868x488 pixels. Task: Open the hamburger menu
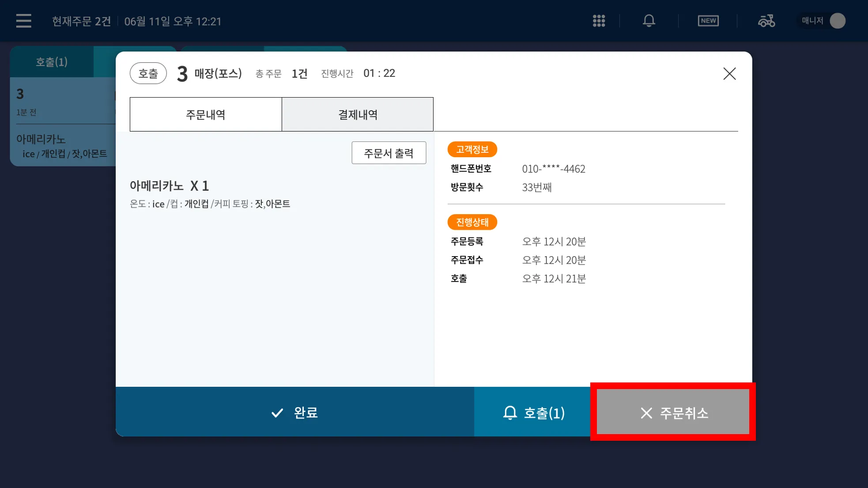23,21
